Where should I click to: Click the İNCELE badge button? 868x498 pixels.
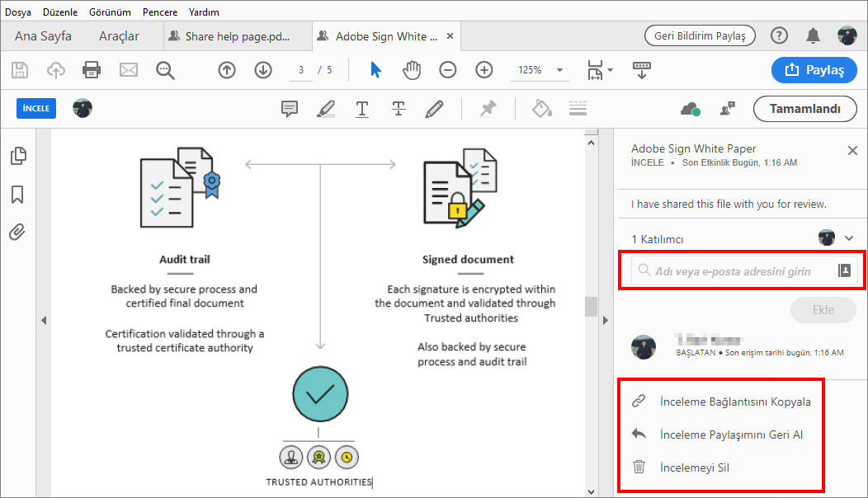(36, 109)
